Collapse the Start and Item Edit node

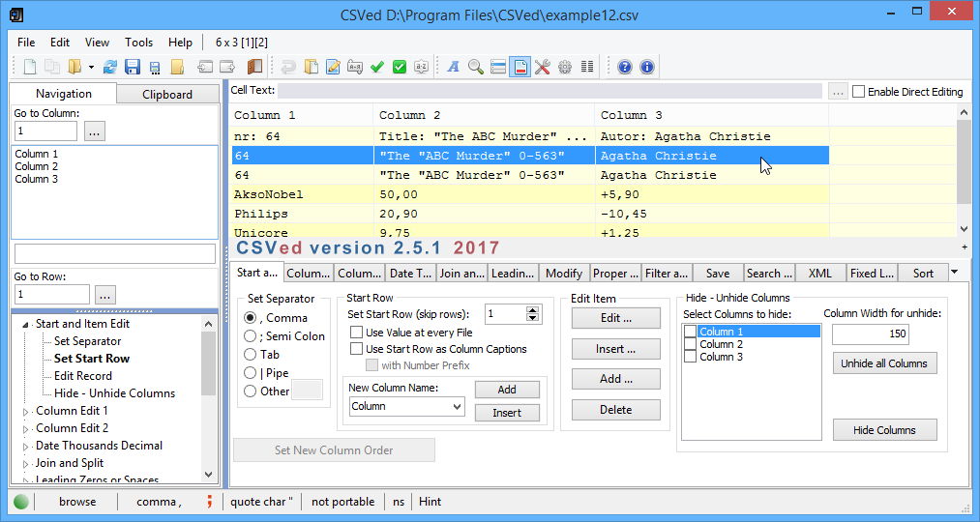tap(25, 324)
